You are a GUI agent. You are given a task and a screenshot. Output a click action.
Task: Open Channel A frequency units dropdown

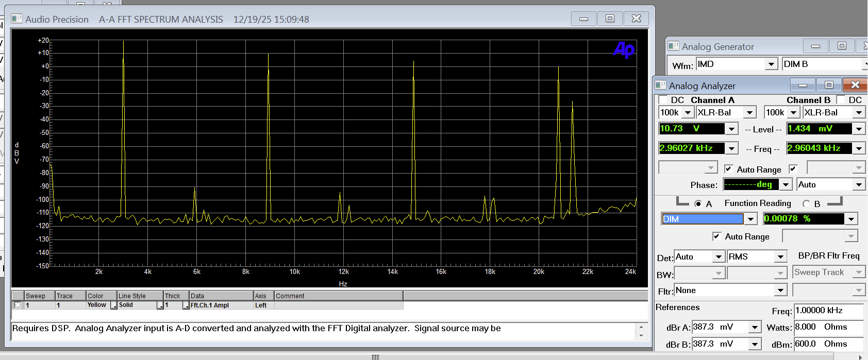click(732, 148)
